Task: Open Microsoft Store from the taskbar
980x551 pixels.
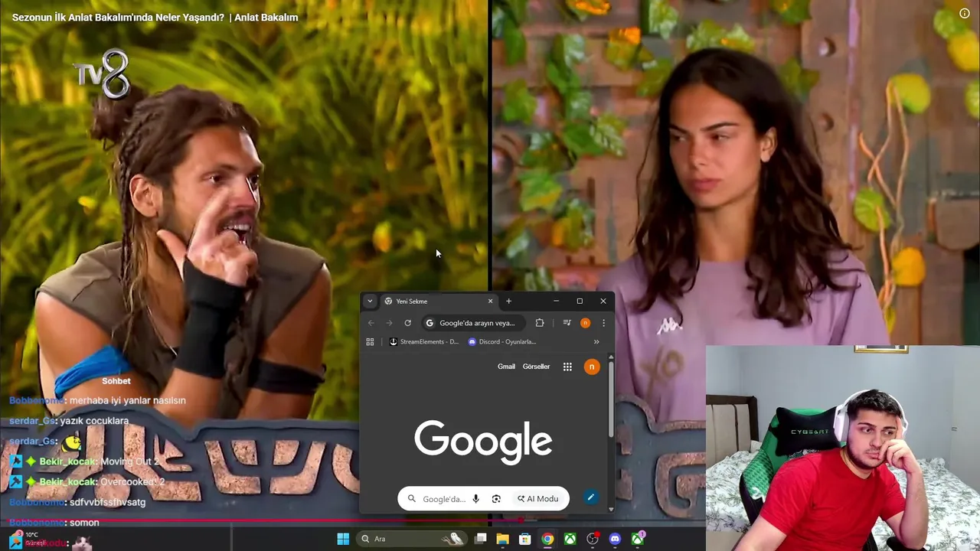Action: (525, 539)
